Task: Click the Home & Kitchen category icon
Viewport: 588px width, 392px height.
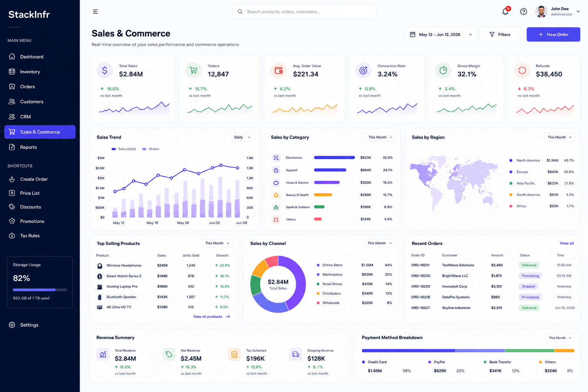Action: click(x=276, y=183)
